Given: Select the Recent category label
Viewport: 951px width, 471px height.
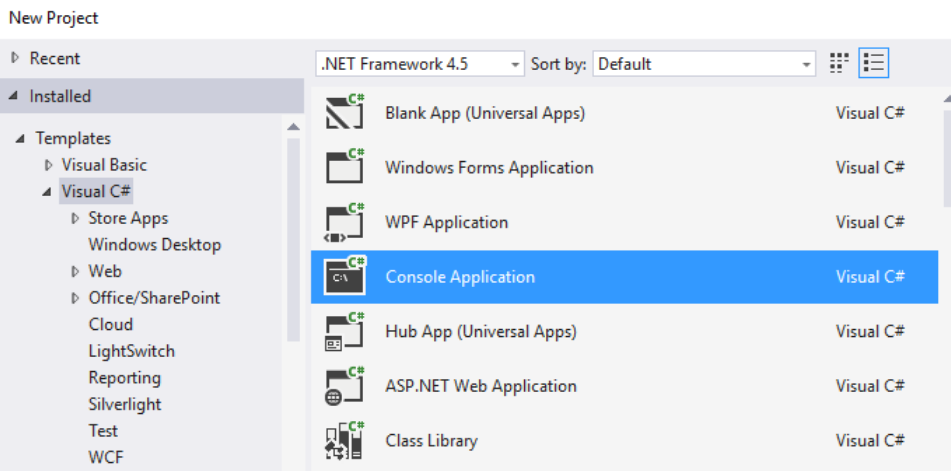Looking at the screenshot, I should pos(55,58).
